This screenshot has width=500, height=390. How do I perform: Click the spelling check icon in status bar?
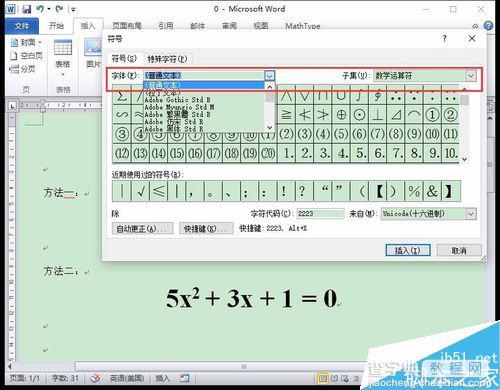tap(96, 378)
